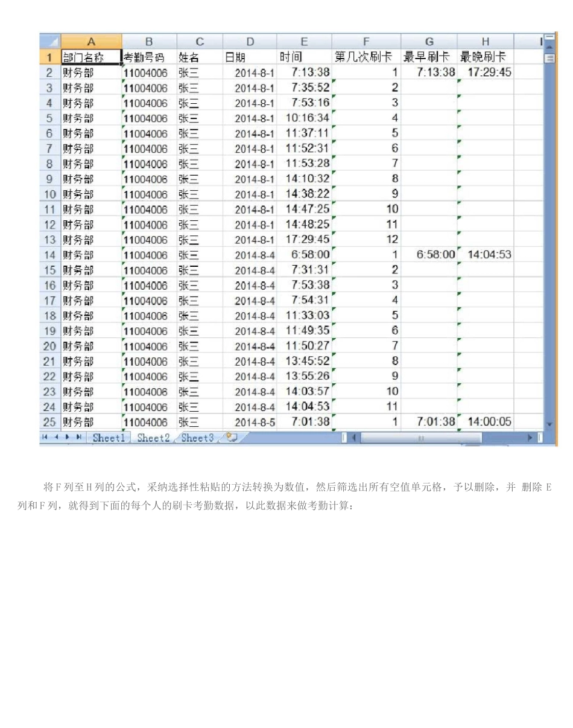573x728 pixels.
Task: Click the 11004006 cell in row 10
Action: (x=149, y=194)
